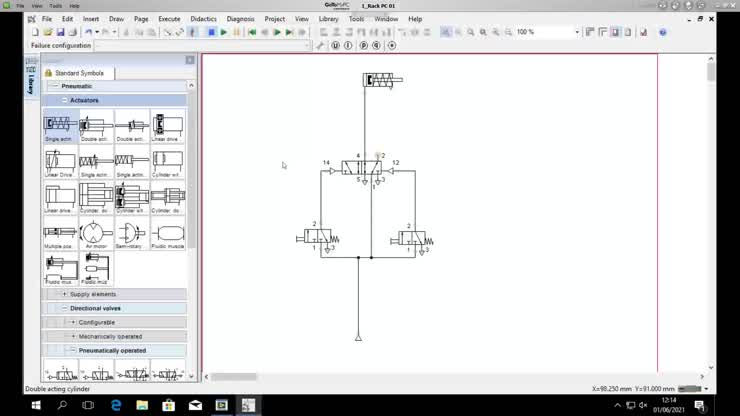Undo the last action
740x416 pixels.
pos(88,32)
